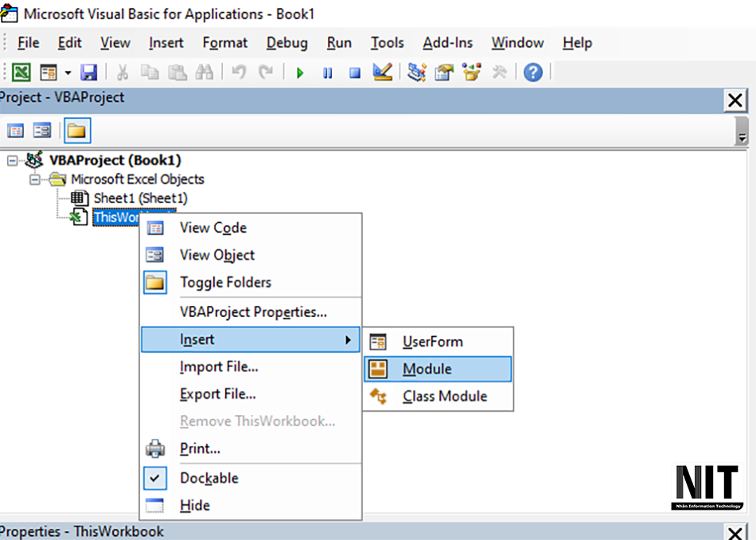Viewport: 756px width, 540px height.
Task: Open the Insert object dropdown arrow in toolbar
Action: (x=68, y=72)
